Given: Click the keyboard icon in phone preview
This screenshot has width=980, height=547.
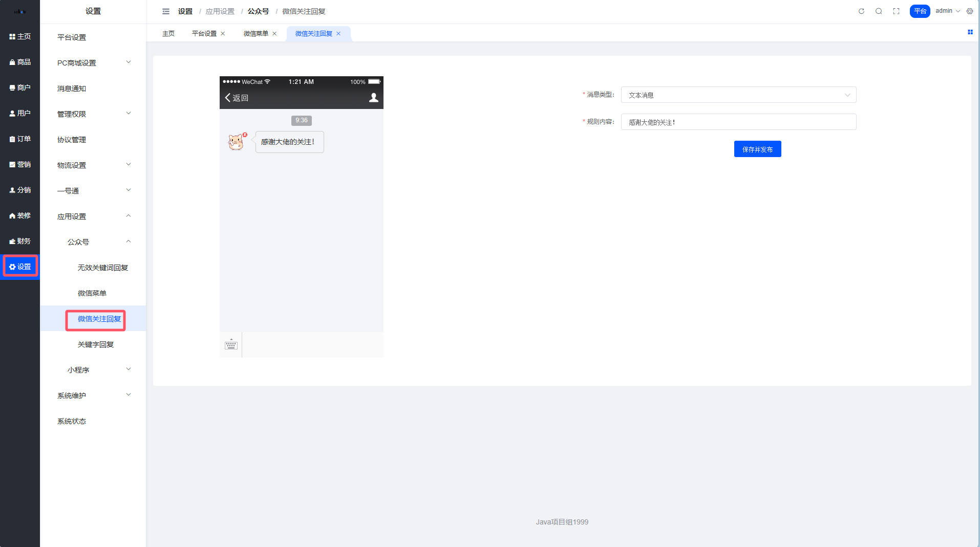Looking at the screenshot, I should pos(231,345).
